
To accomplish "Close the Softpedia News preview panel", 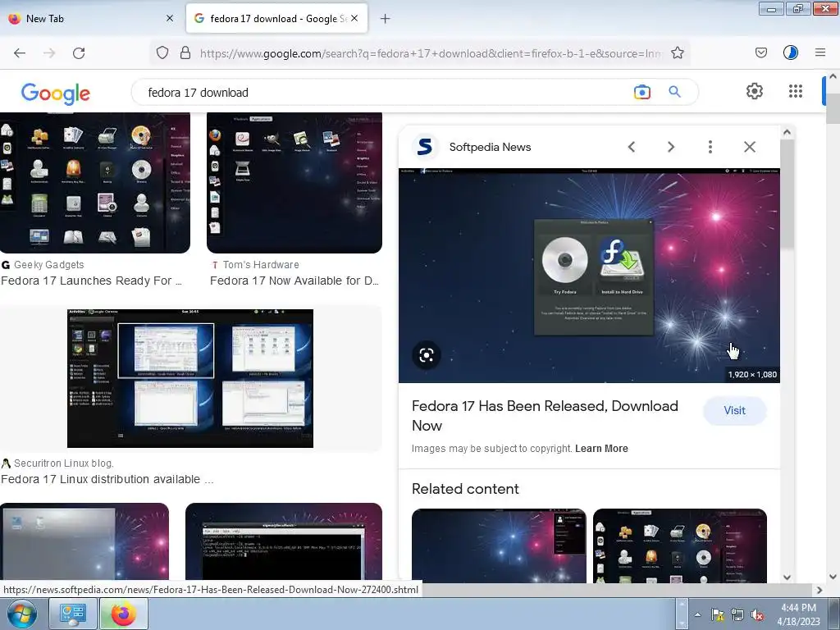I will pos(750,147).
